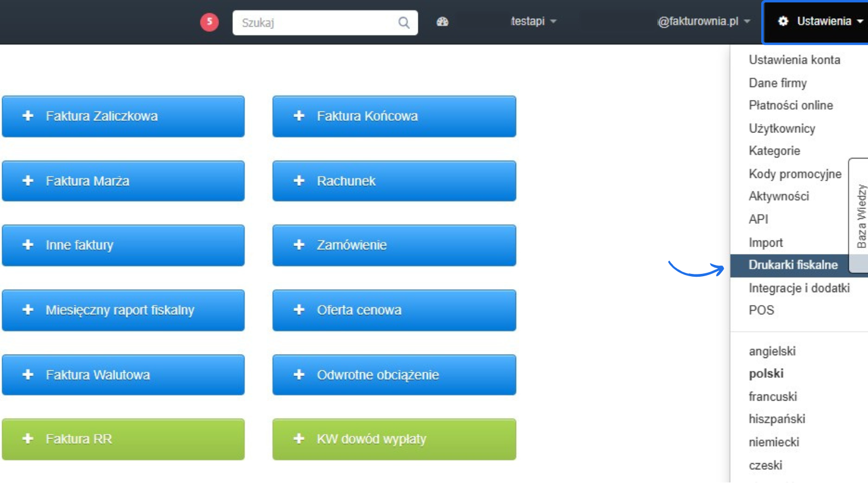Click the gear icon beside Ustawienia
The width and height of the screenshot is (868, 483).
tap(783, 21)
